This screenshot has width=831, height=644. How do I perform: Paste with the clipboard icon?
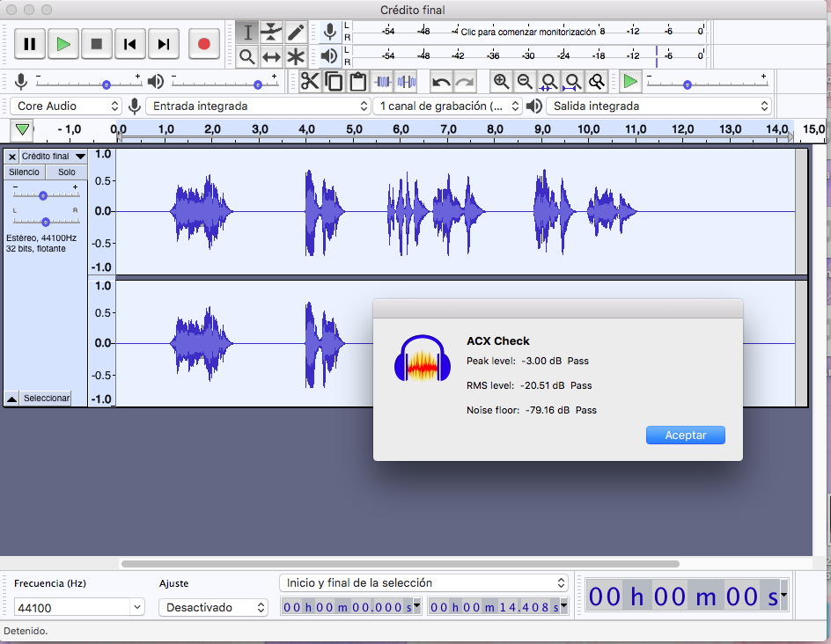[x=358, y=82]
